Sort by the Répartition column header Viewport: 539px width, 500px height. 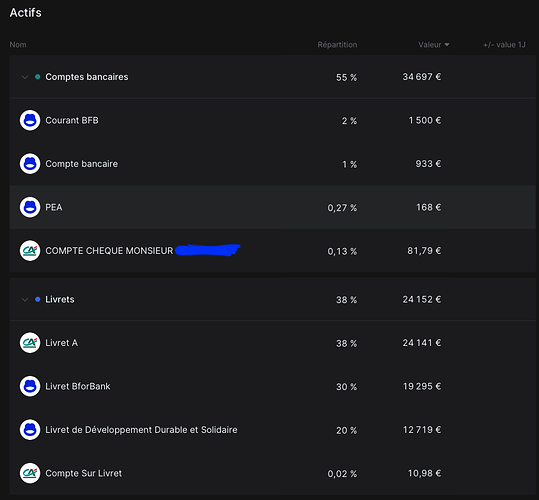pyautogui.click(x=337, y=45)
